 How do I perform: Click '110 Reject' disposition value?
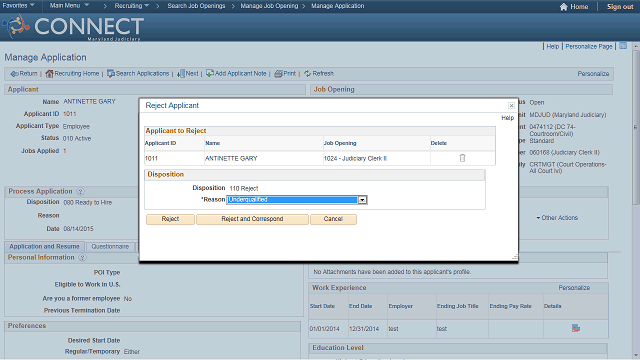tap(244, 189)
